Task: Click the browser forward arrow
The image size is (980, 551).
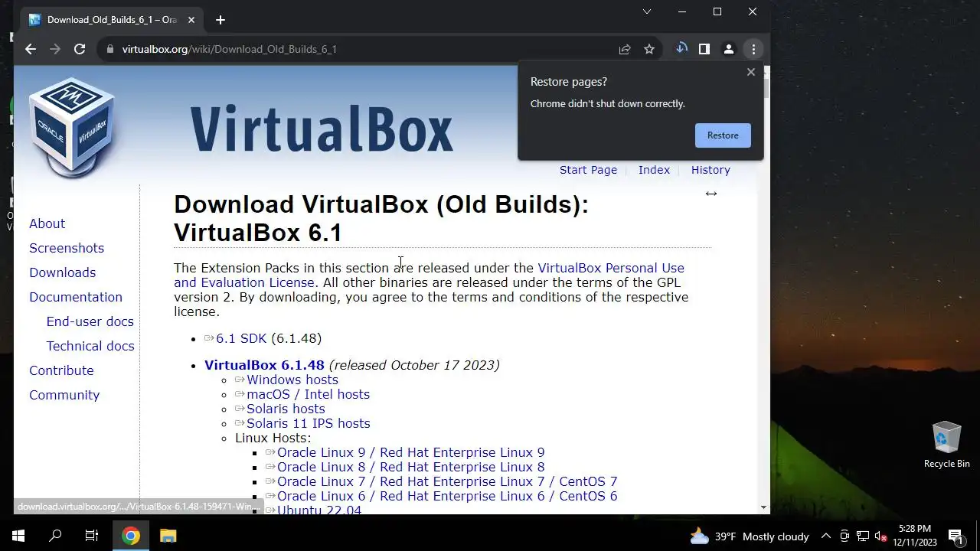Action: click(x=55, y=49)
